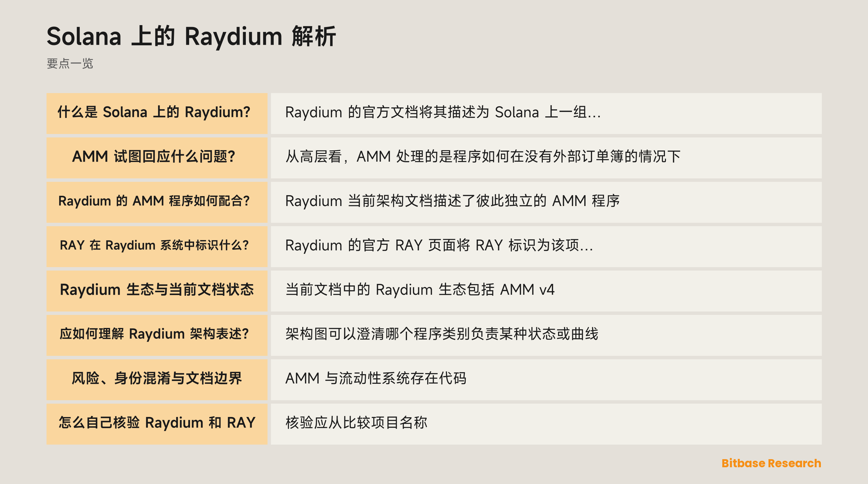Click the text '核验应从比较项目名称'
The height and width of the screenshot is (484, 868).
point(356,423)
